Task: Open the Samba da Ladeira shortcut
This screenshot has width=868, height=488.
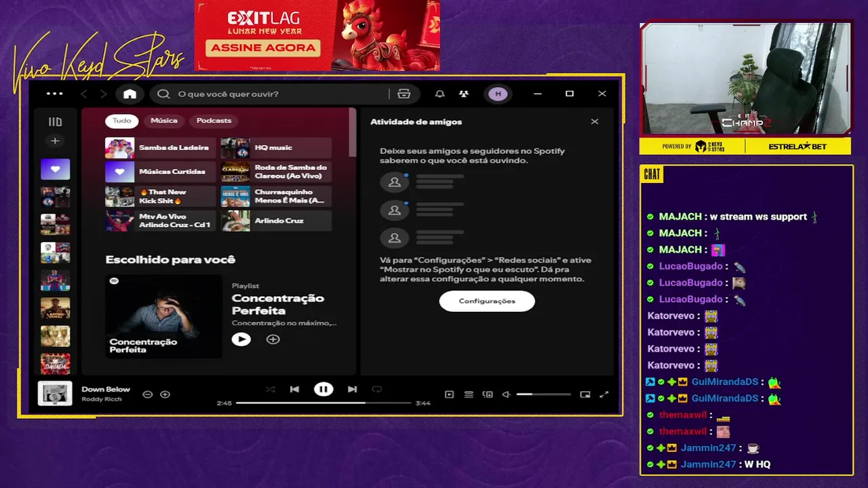Action: point(161,148)
